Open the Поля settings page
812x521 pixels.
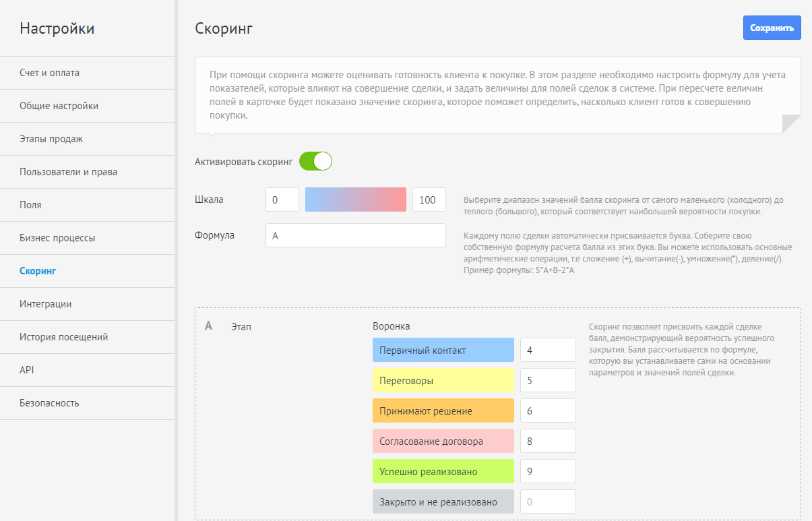tap(30, 205)
